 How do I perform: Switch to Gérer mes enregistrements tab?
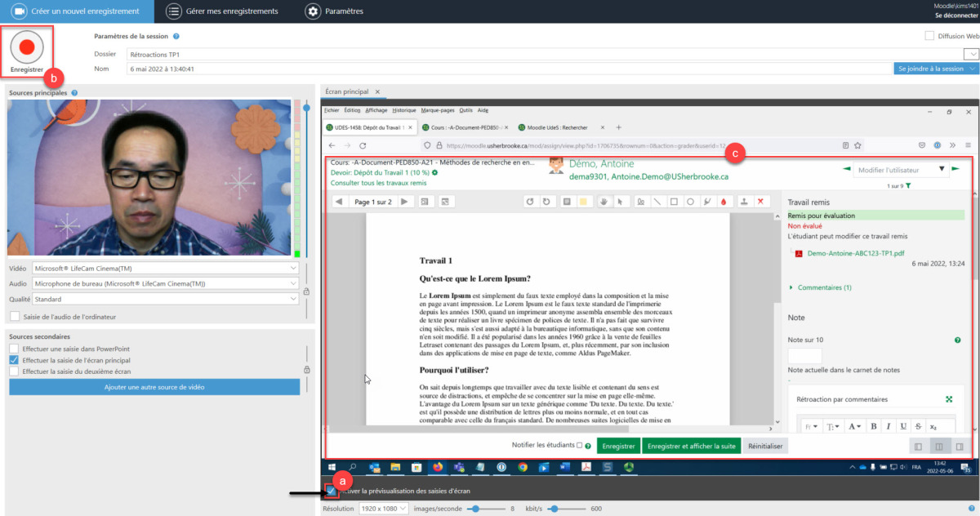221,11
